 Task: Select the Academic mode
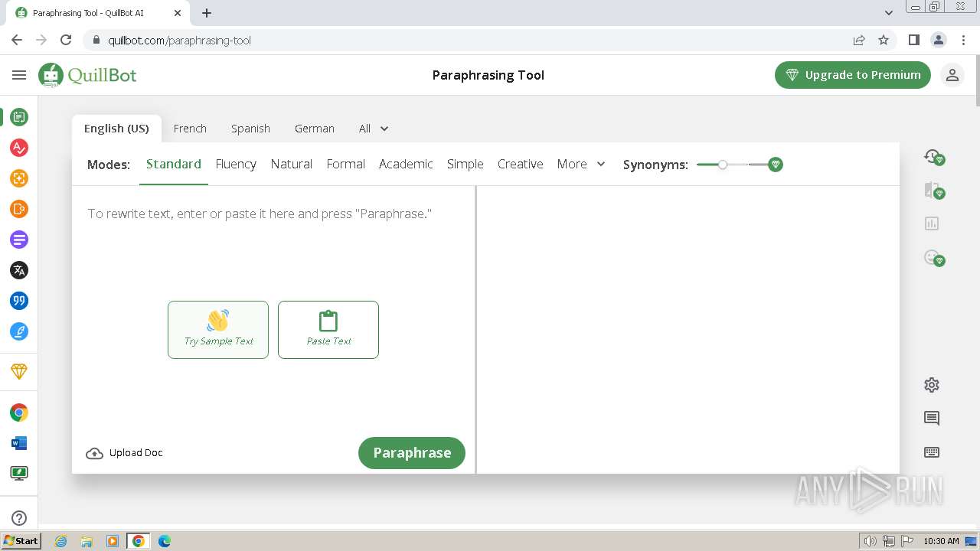coord(406,164)
